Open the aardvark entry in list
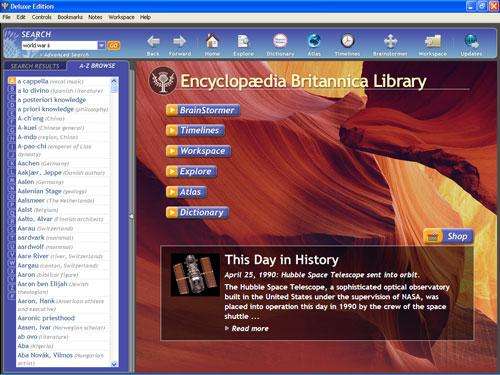Image resolution: width=500 pixels, height=375 pixels. 31,237
